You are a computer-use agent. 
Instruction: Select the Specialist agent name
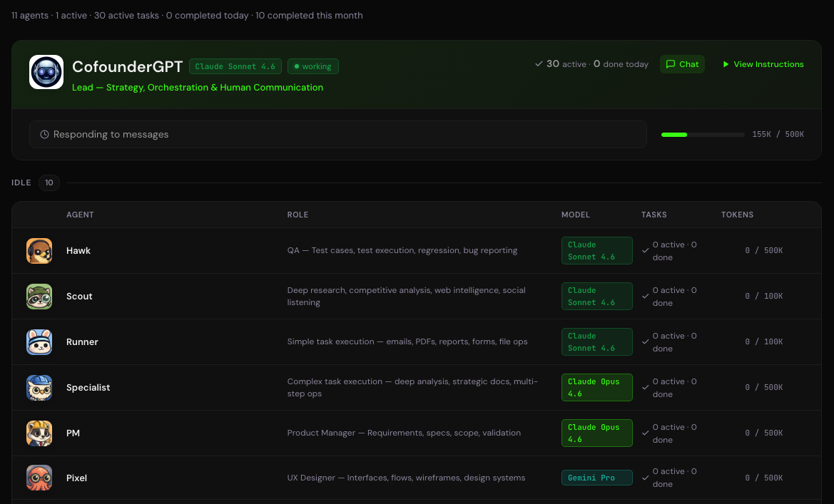tap(88, 388)
